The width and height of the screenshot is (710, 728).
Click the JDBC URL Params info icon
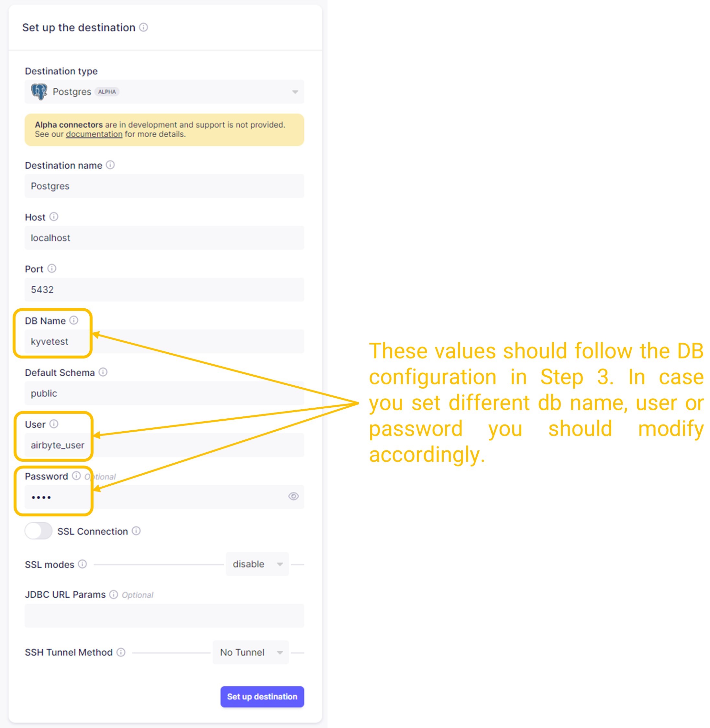113,594
